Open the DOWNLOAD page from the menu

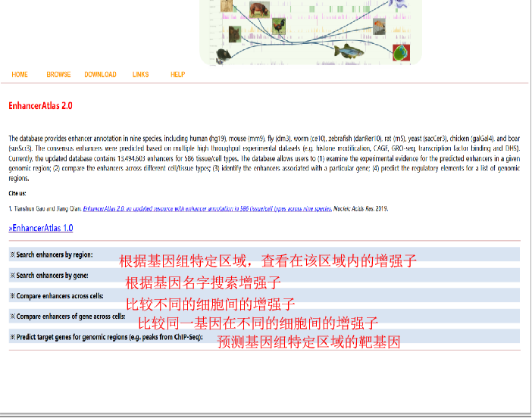[100, 75]
